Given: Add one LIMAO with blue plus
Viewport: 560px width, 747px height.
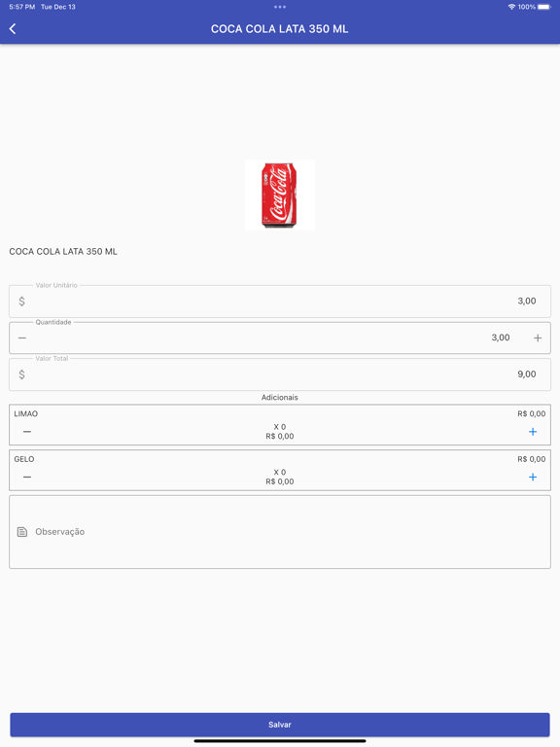Looking at the screenshot, I should point(533,432).
